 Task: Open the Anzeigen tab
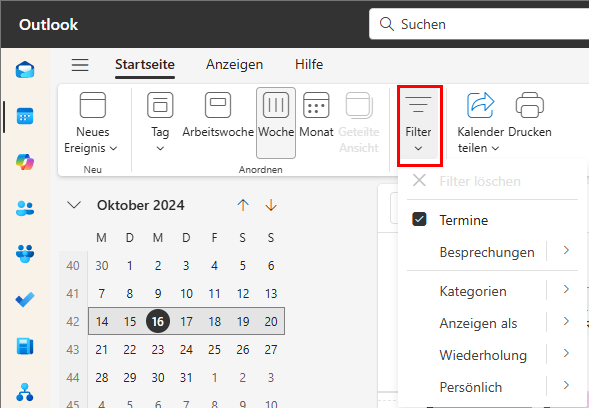click(234, 65)
